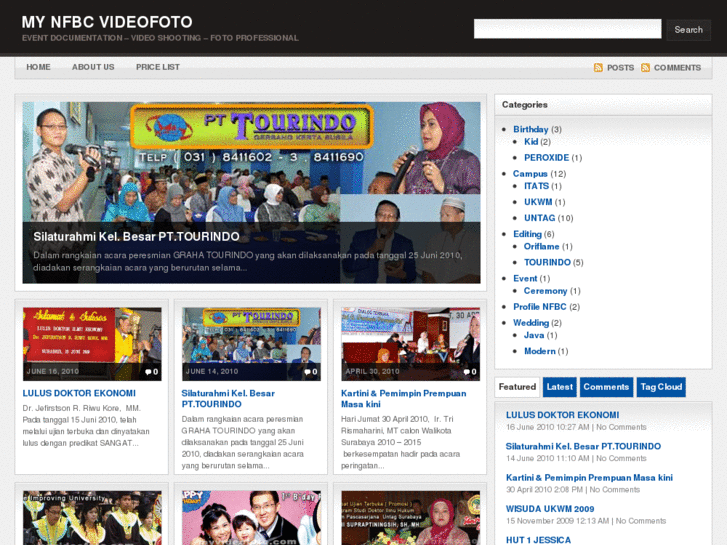Open featured list item LULUS DOKTOR EKONOMI
The width and height of the screenshot is (727, 545).
point(562,415)
